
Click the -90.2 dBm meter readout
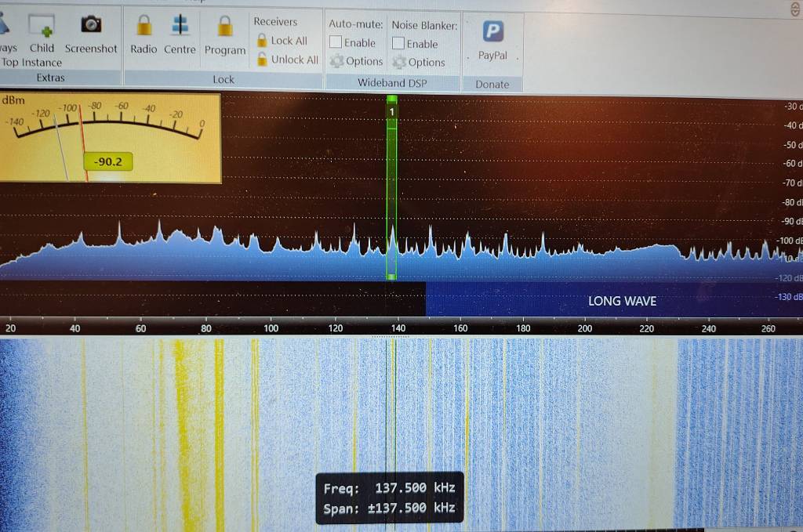click(x=108, y=162)
